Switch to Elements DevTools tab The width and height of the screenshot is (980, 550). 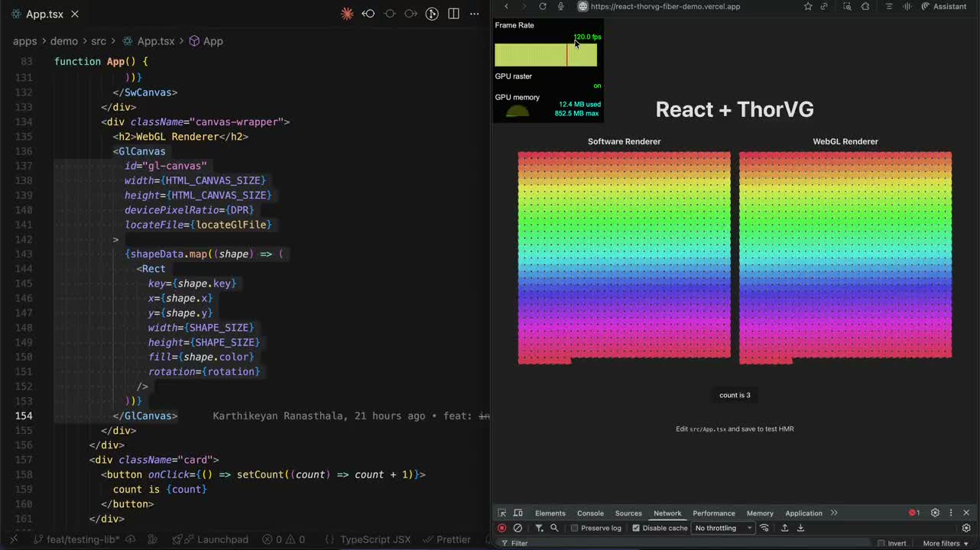(x=550, y=513)
